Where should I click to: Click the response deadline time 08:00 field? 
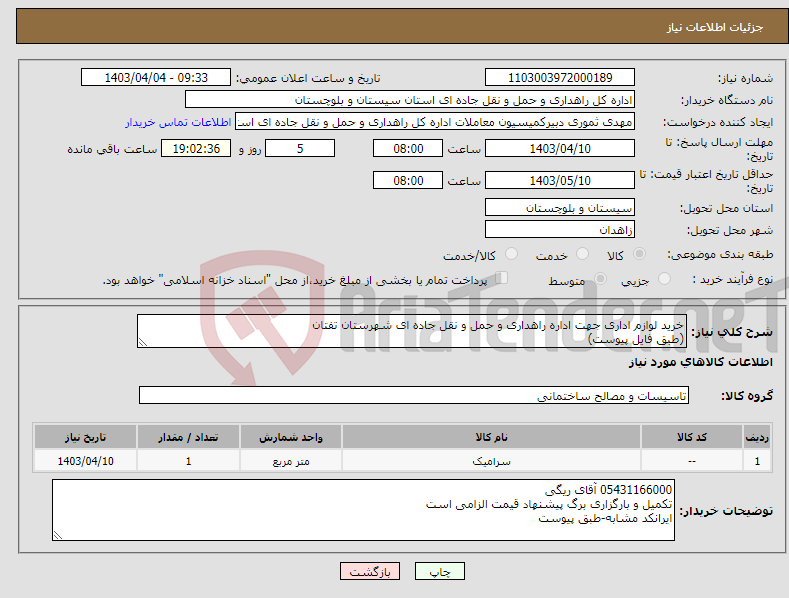tap(408, 148)
